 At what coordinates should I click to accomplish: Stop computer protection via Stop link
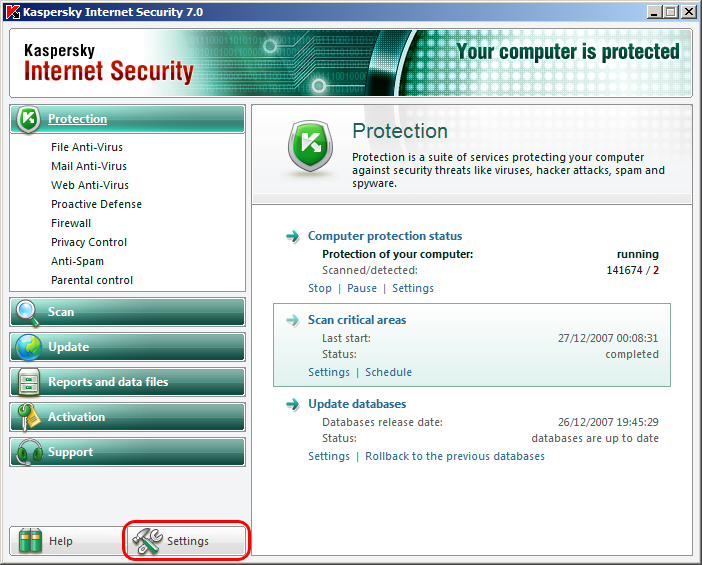[x=319, y=288]
